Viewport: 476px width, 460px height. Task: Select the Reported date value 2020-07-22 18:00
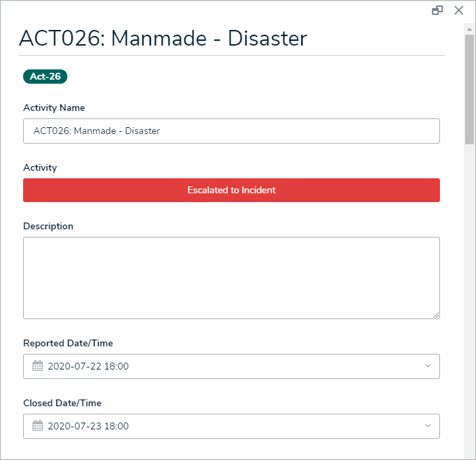[88, 366]
